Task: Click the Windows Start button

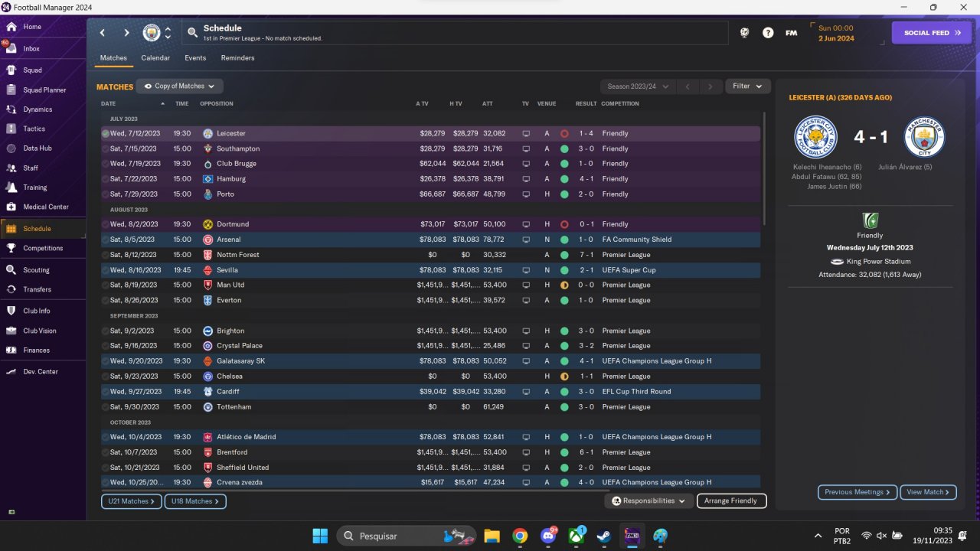Action: 320,536
